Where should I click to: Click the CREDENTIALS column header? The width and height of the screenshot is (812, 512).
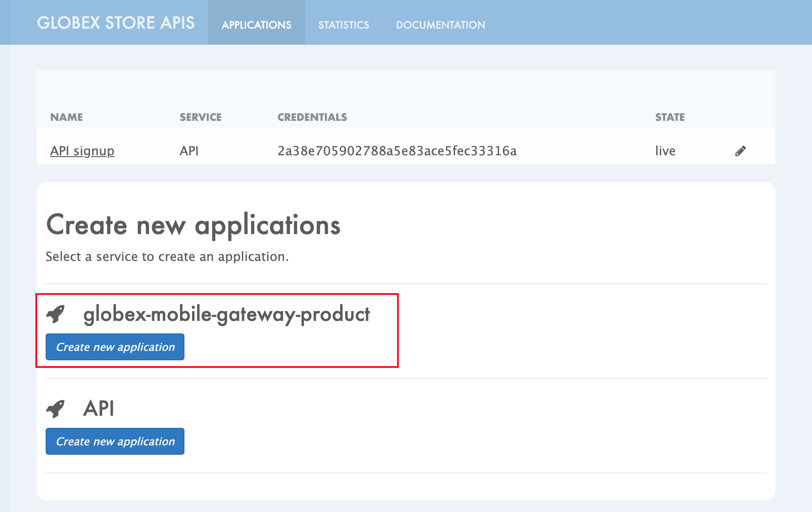(312, 117)
